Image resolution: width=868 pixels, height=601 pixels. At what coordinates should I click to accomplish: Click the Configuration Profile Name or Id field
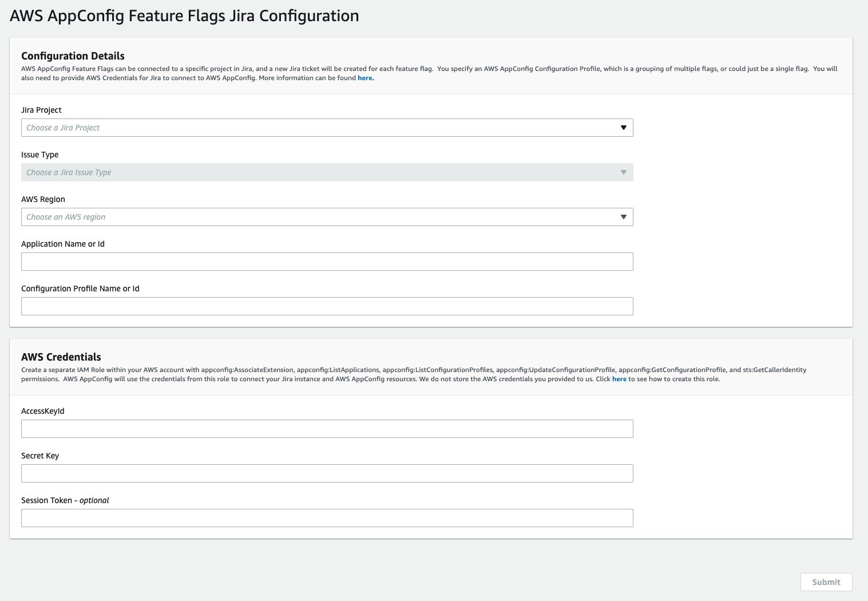[327, 306]
